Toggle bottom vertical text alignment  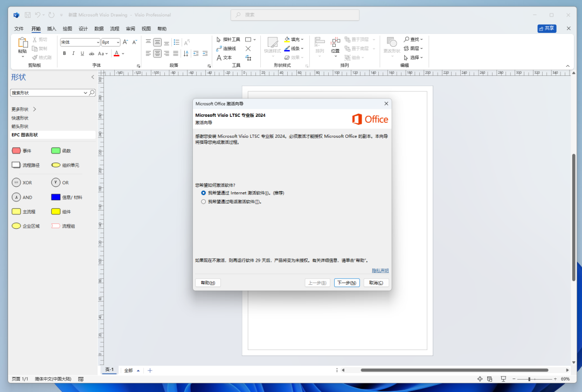167,43
